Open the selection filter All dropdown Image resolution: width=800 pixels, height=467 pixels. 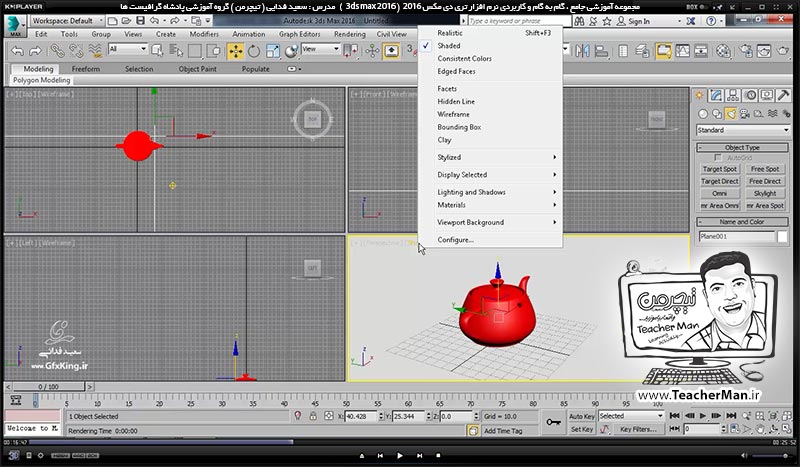point(128,49)
